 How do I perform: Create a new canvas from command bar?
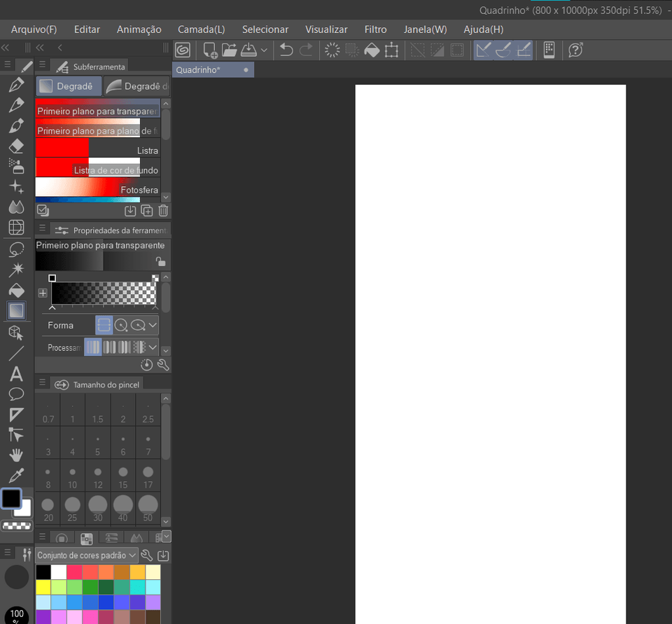coord(210,50)
